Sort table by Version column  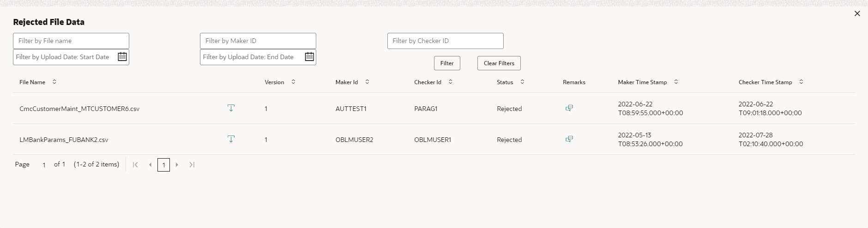(x=293, y=82)
